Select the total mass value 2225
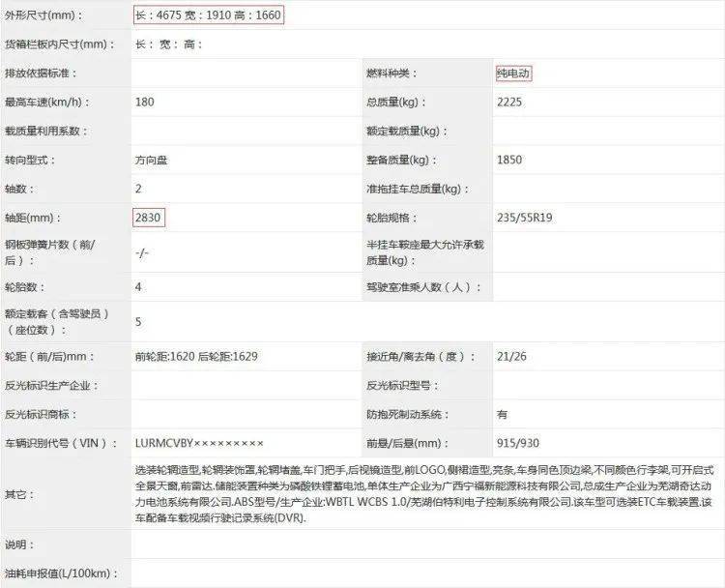The height and width of the screenshot is (588, 725). (509, 103)
